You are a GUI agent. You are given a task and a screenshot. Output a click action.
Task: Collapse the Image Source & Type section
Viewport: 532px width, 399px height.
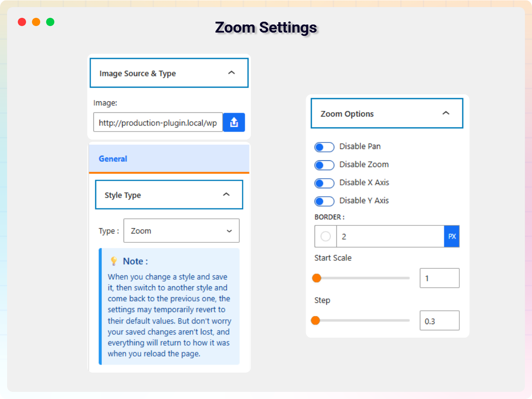231,73
